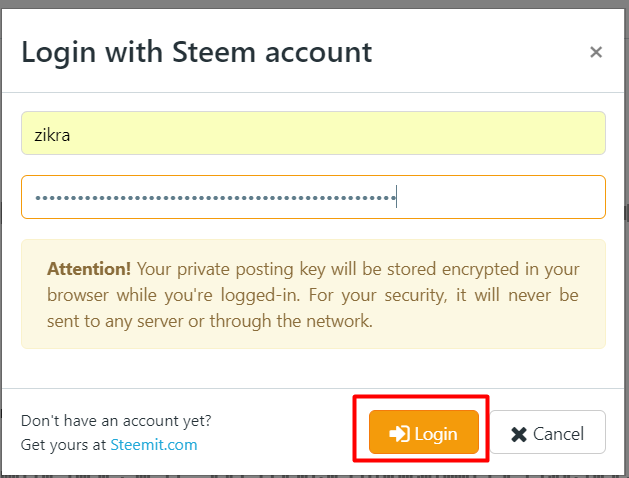The height and width of the screenshot is (478, 629).
Task: Place the cursor after the word zikra
Action: pos(71,135)
